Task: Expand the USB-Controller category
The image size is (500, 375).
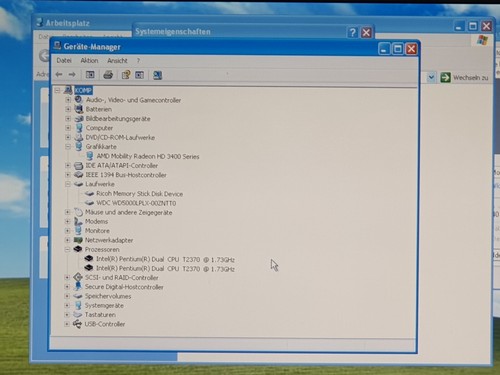Action: pos(67,324)
